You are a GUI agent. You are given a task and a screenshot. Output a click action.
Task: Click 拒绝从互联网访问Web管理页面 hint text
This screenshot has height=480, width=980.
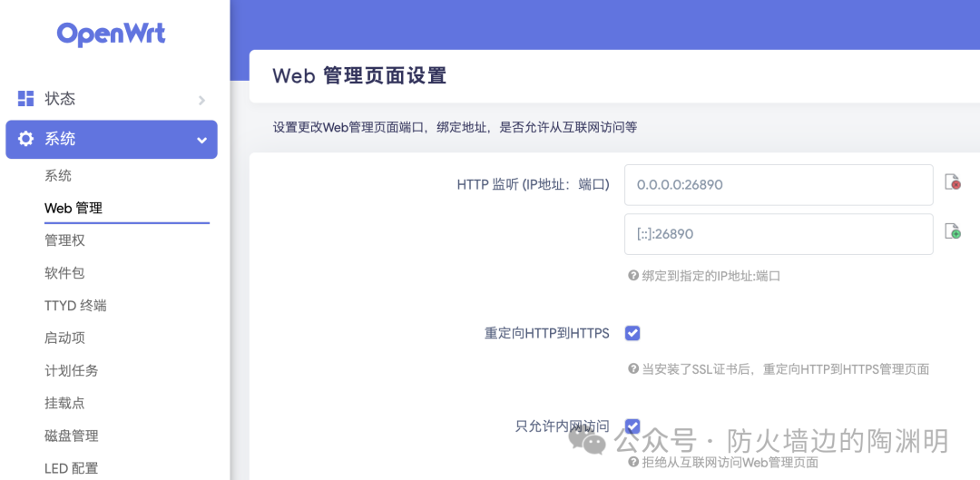730,463
